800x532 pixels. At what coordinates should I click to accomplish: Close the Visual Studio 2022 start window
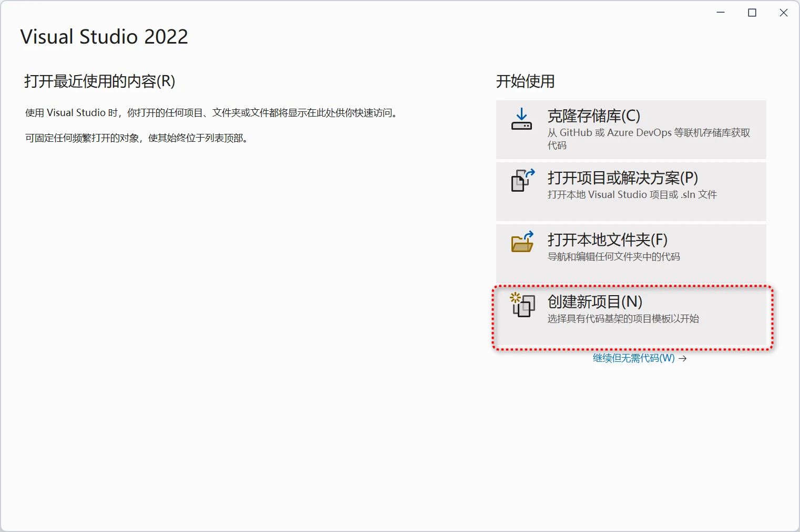click(x=783, y=13)
